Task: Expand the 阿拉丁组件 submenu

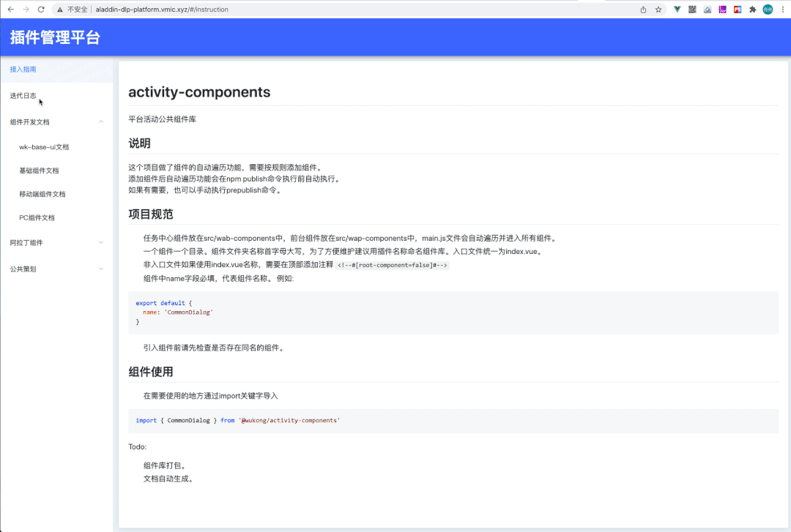Action: (56, 242)
